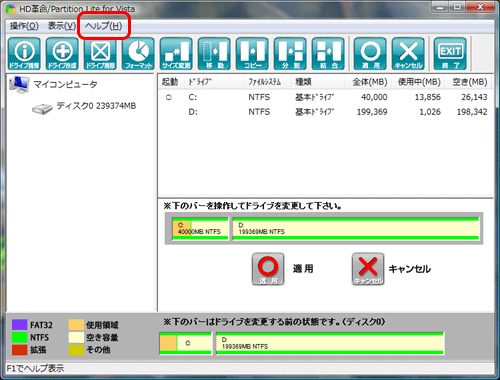The image size is (500, 380).
Task: Click the 1,026 used size cell
Action: tap(430, 112)
